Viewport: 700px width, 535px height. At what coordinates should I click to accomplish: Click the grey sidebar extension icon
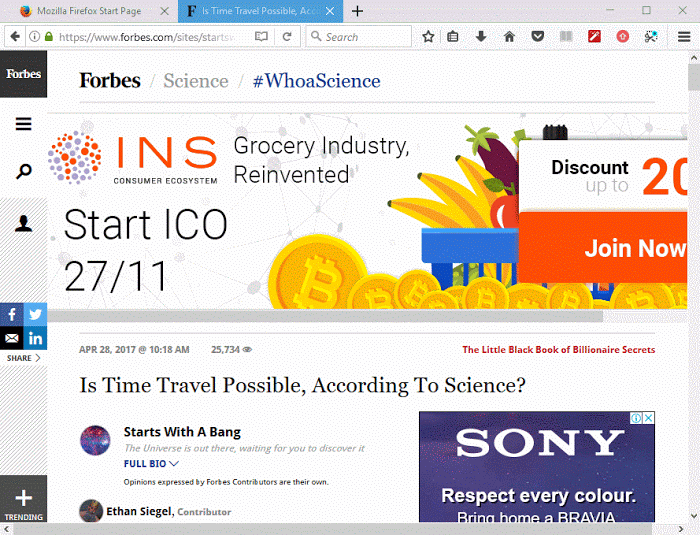click(566, 37)
